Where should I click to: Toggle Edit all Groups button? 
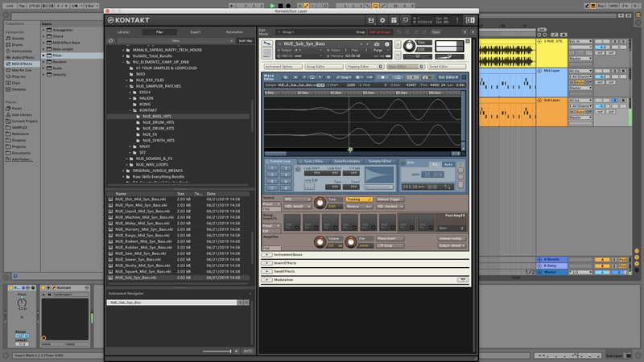coord(380,31)
